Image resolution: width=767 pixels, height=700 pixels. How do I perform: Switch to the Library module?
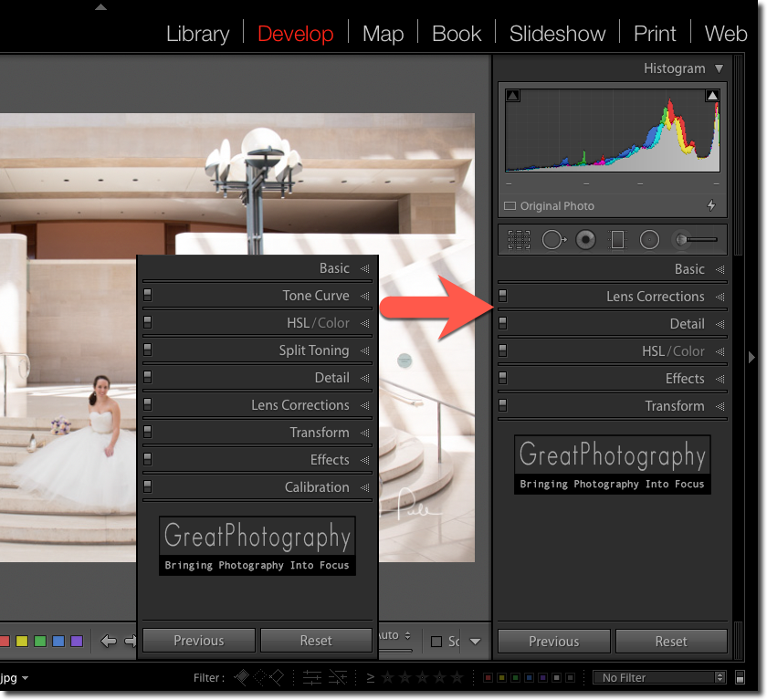pyautogui.click(x=198, y=33)
